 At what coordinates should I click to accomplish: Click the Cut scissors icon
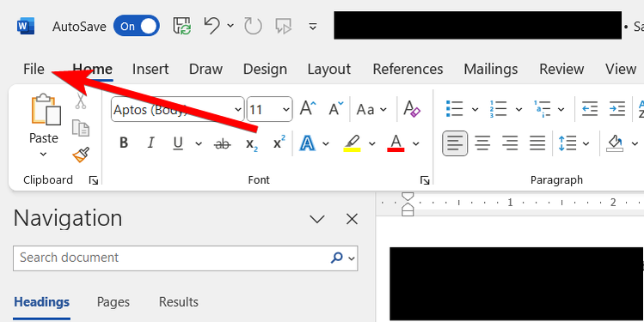click(x=81, y=100)
